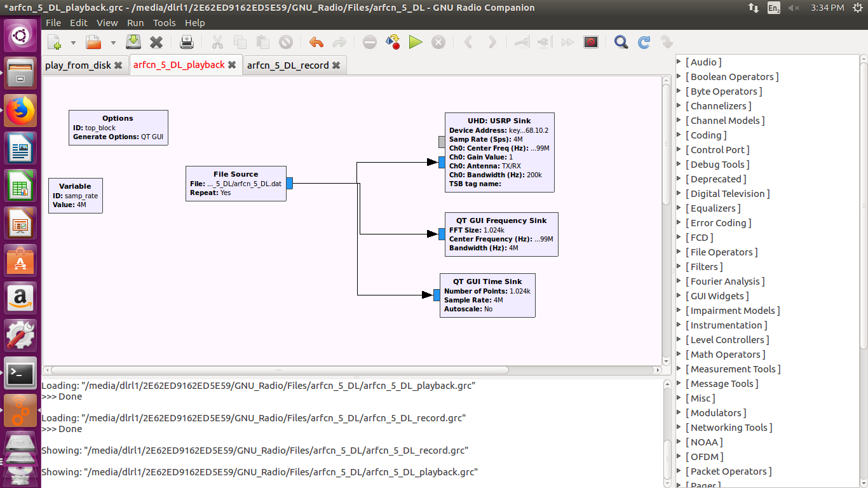Expand recent files dropdown beside Open icon

[x=113, y=43]
